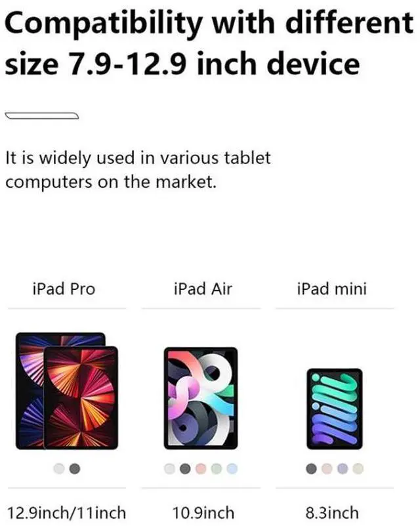
Task: Click the 8.3inch size label
Action: click(332, 513)
